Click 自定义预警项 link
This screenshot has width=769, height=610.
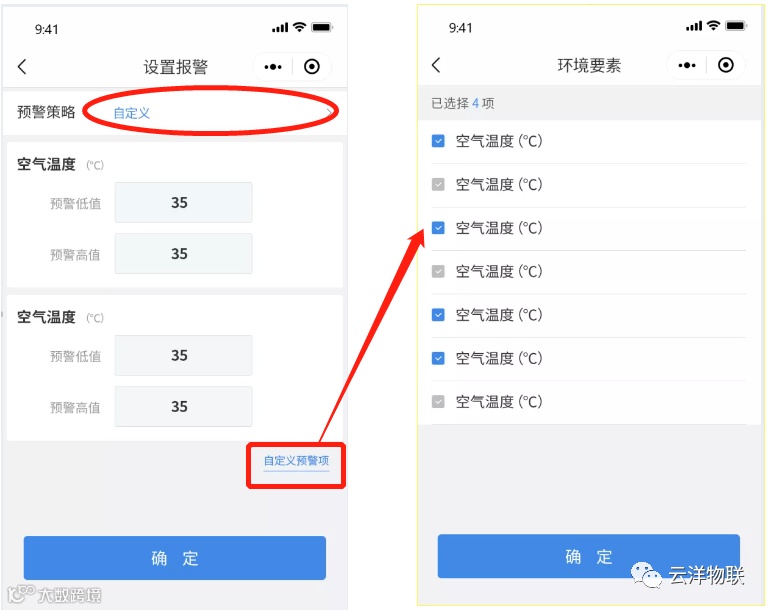tap(296, 461)
